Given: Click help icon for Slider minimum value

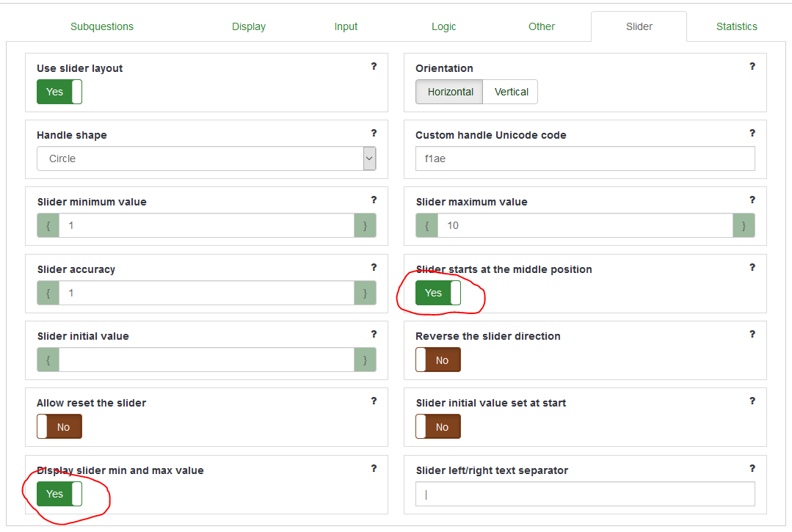Looking at the screenshot, I should pos(374,200).
